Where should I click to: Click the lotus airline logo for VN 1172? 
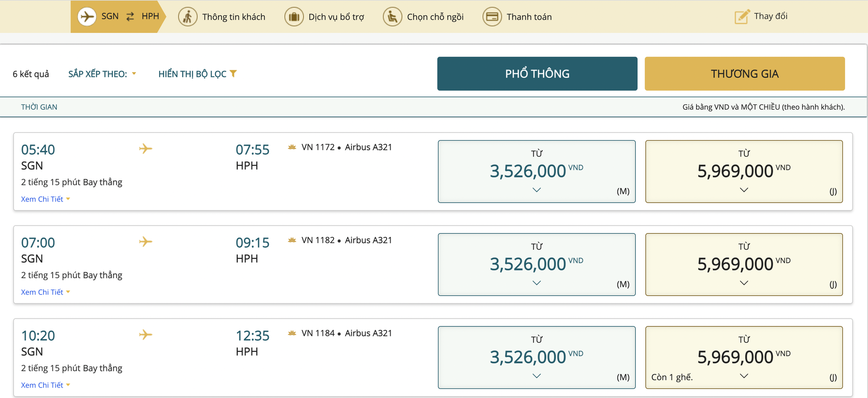coord(292,147)
